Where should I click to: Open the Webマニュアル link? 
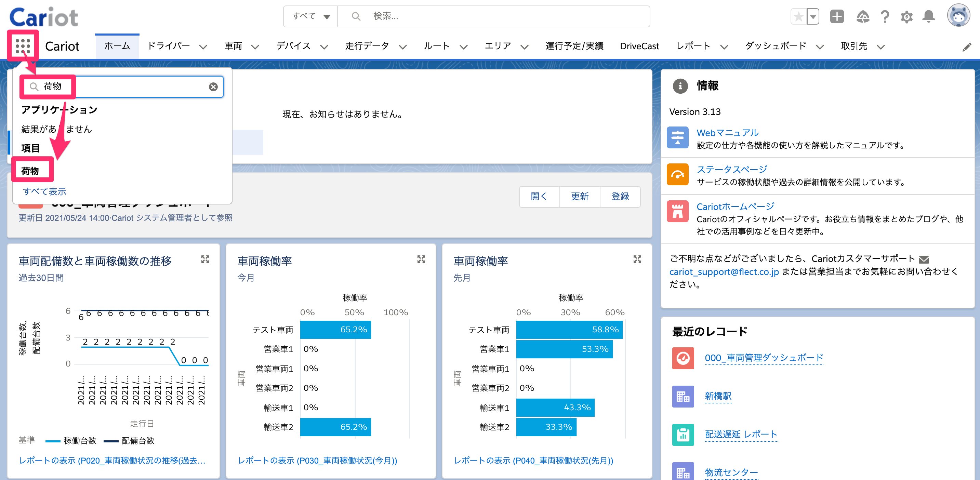(x=727, y=133)
